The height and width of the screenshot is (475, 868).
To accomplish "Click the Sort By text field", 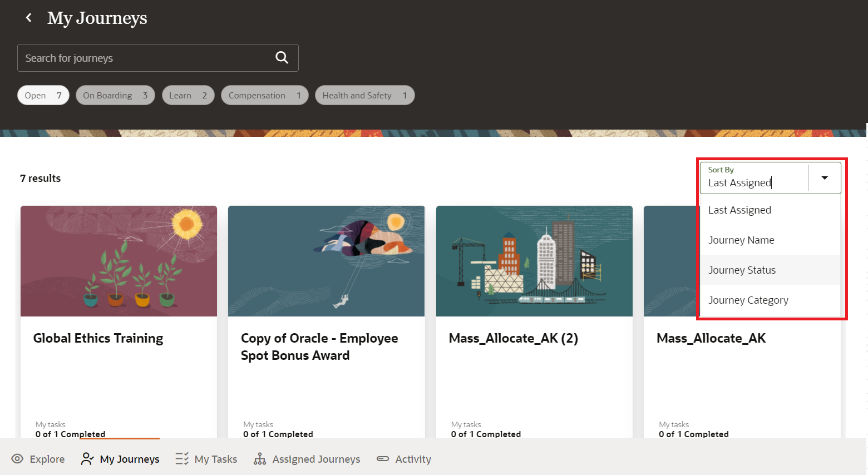I will [x=754, y=178].
